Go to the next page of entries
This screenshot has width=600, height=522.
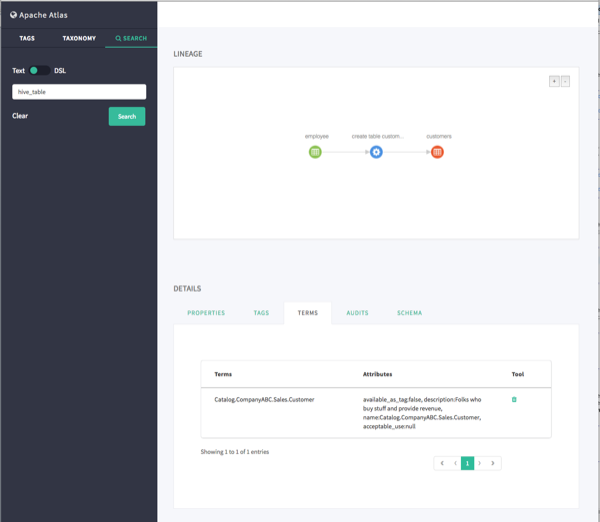point(480,463)
